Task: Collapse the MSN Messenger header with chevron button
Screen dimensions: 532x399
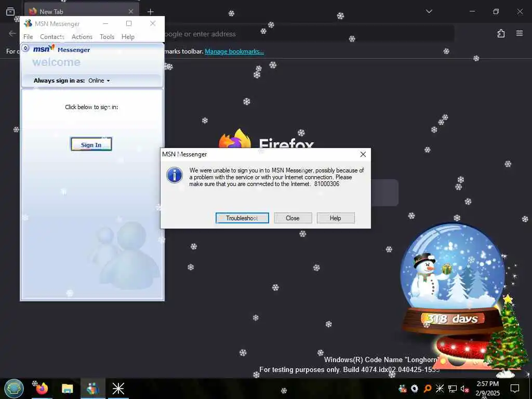Action: click(25, 48)
